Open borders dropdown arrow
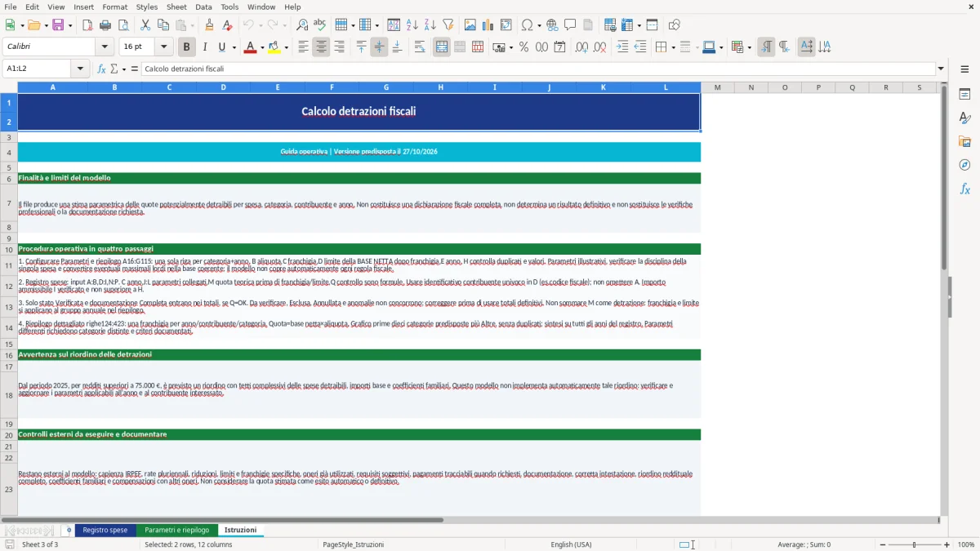980x551 pixels. [x=672, y=47]
